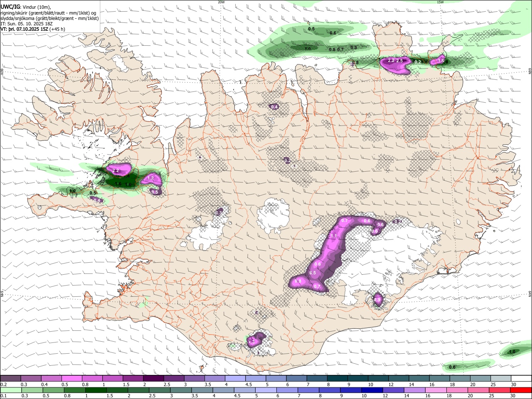532x399 pixels.
Task: Pick the 25 red-pink swatch in bottom scale
Action: [500, 390]
